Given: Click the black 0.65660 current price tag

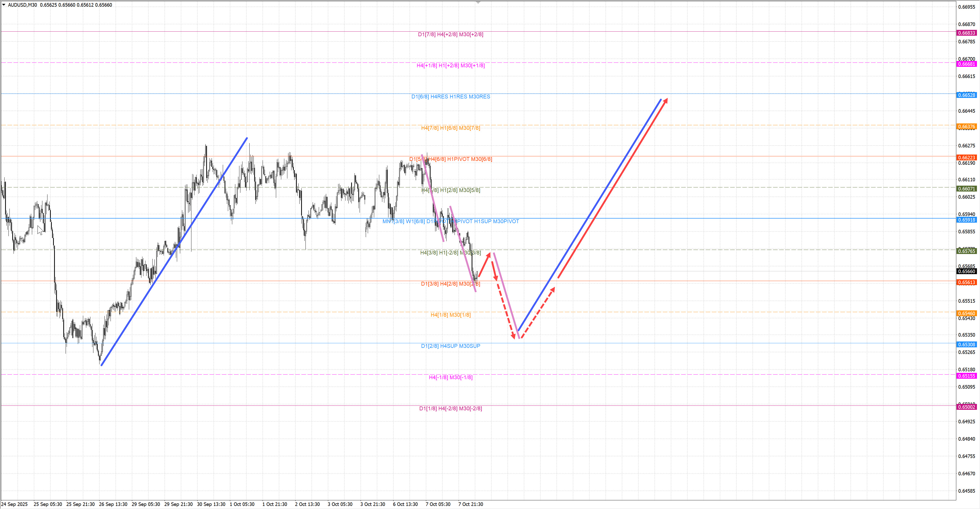Looking at the screenshot, I should click(x=966, y=271).
